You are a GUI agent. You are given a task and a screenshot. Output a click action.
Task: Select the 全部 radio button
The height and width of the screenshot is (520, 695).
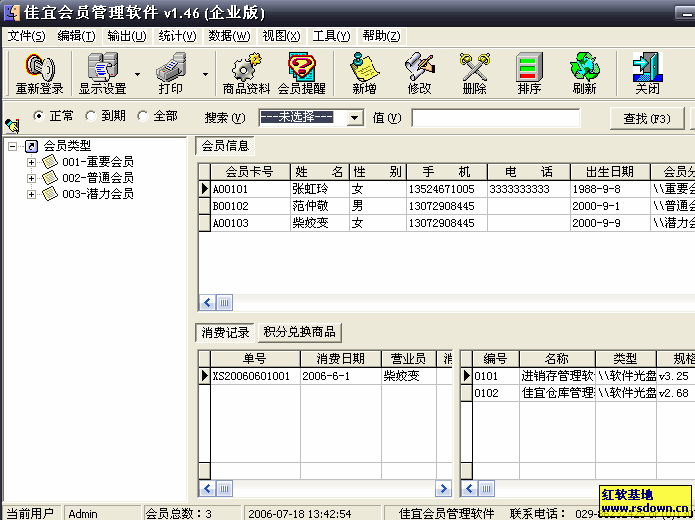(143, 116)
